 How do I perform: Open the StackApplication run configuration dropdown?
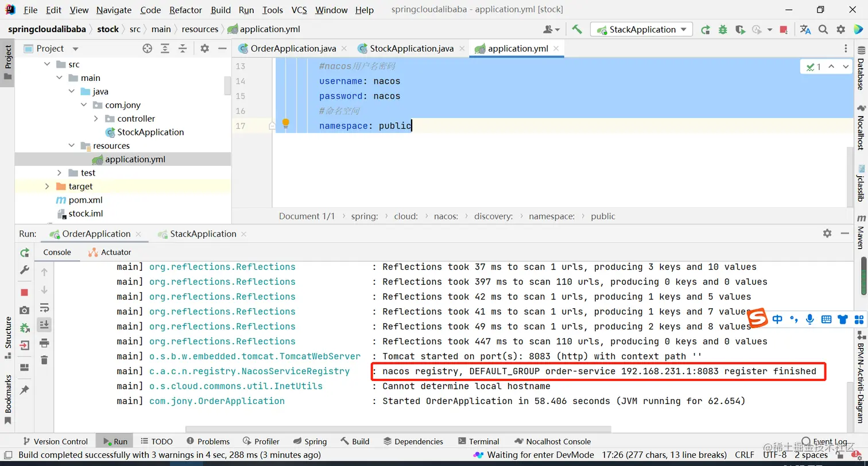642,29
